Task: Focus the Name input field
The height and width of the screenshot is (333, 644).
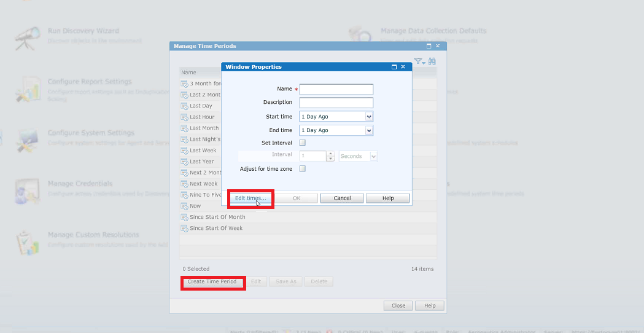Action: pyautogui.click(x=336, y=89)
